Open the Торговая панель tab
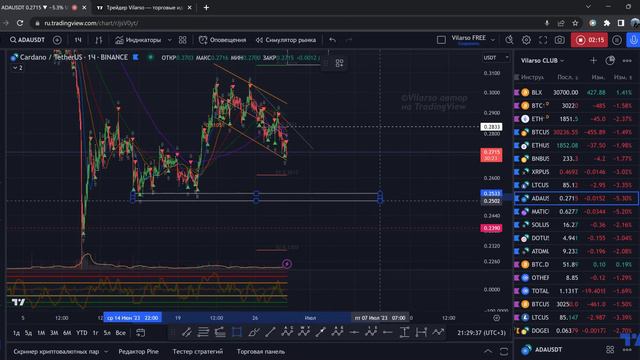The height and width of the screenshot is (360, 640). point(261,351)
